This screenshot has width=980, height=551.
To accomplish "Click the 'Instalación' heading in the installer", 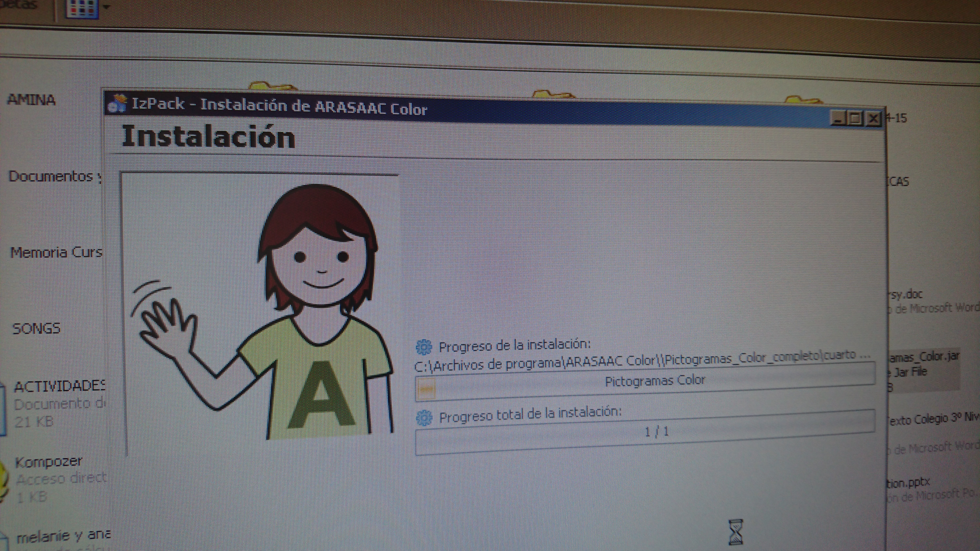I will click(x=208, y=136).
